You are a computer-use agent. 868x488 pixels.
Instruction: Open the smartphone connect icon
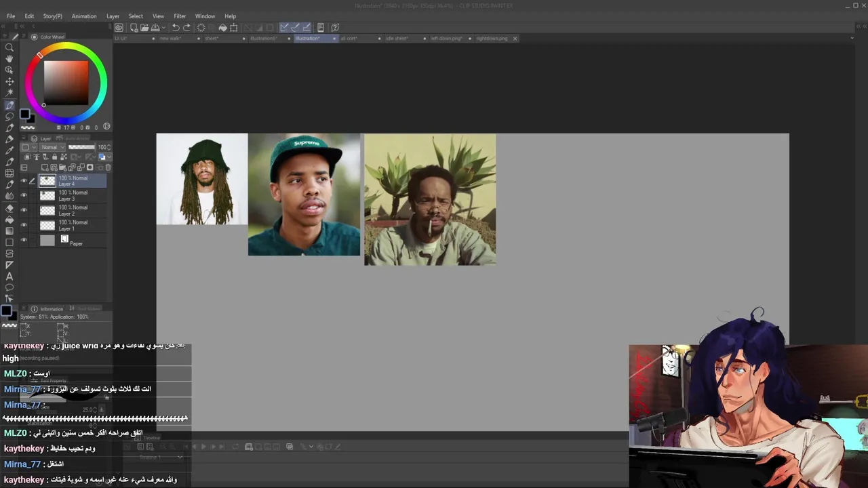click(321, 28)
